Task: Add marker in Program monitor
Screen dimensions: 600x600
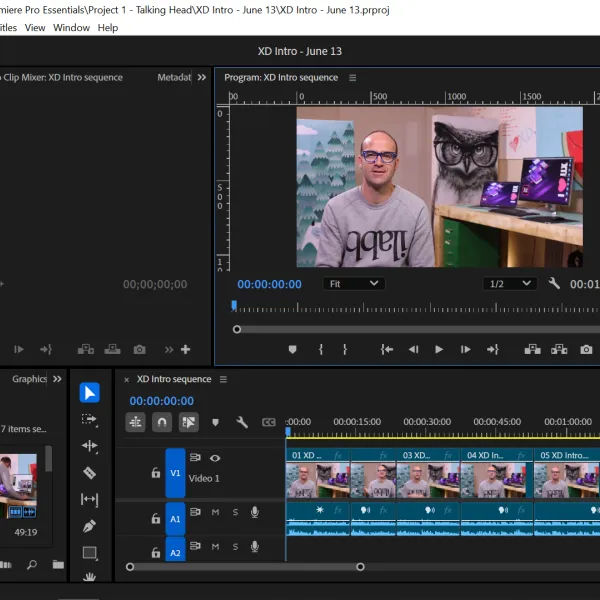Action: point(292,349)
